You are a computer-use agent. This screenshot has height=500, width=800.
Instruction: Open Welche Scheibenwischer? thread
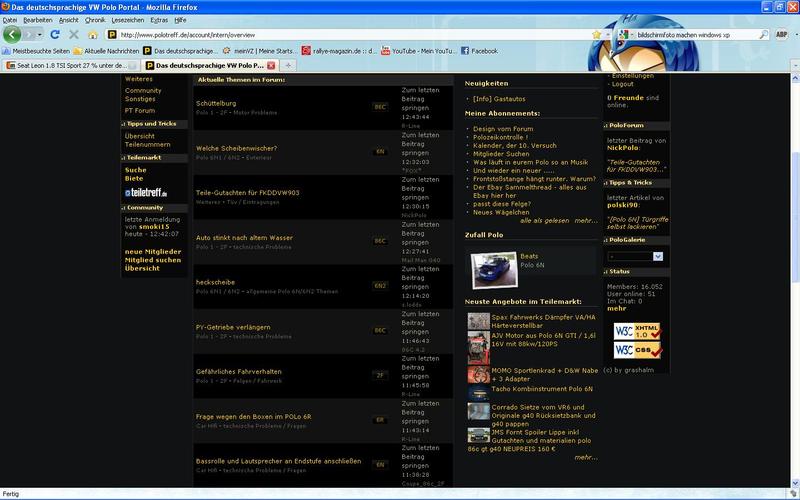(236, 148)
